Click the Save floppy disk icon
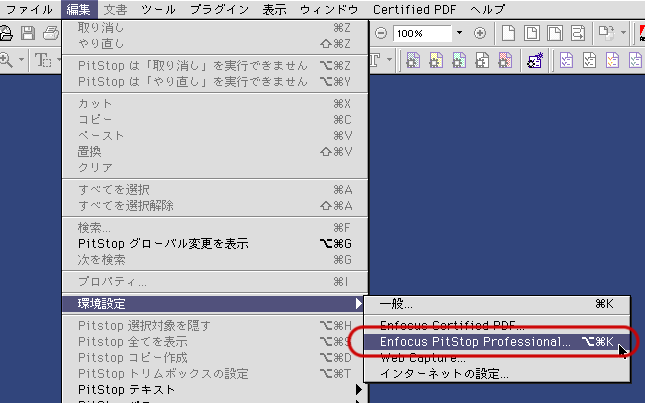This screenshot has width=645, height=403. click(28, 33)
